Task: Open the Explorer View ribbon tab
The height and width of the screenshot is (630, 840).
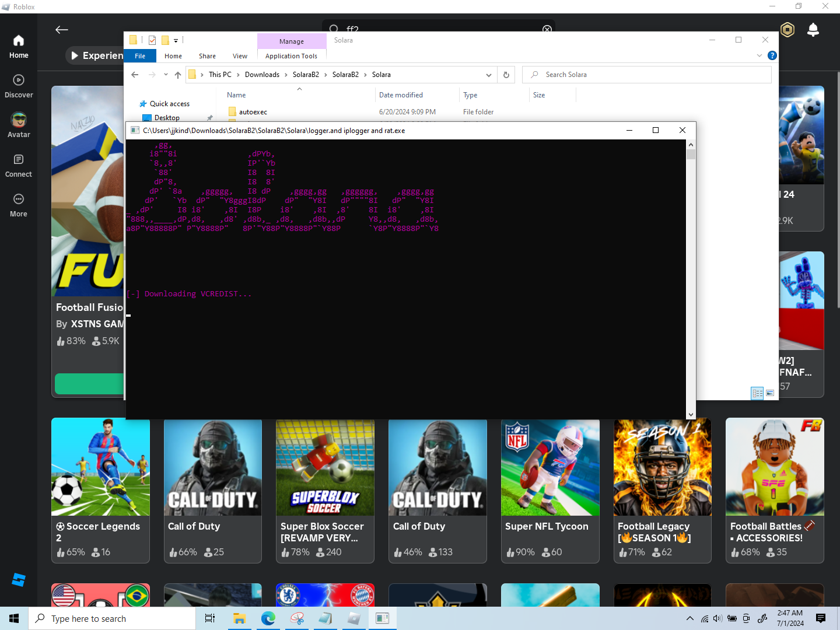Action: pos(240,56)
